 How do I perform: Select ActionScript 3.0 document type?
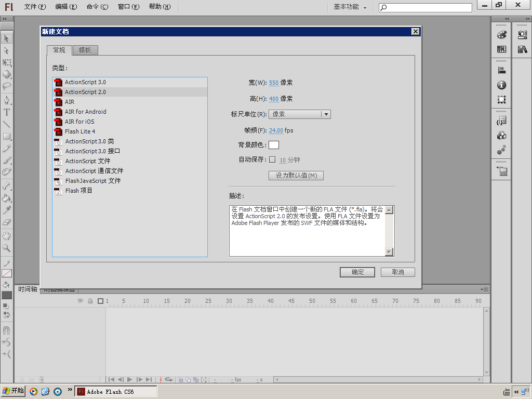coord(130,82)
